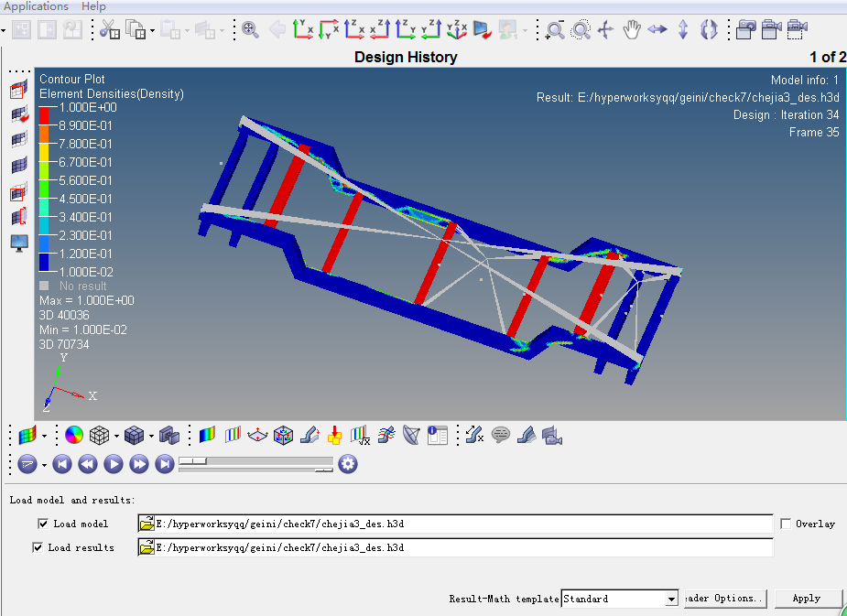The image size is (847, 616).
Task: Open the Notes speech bubble icon
Action: point(501,435)
